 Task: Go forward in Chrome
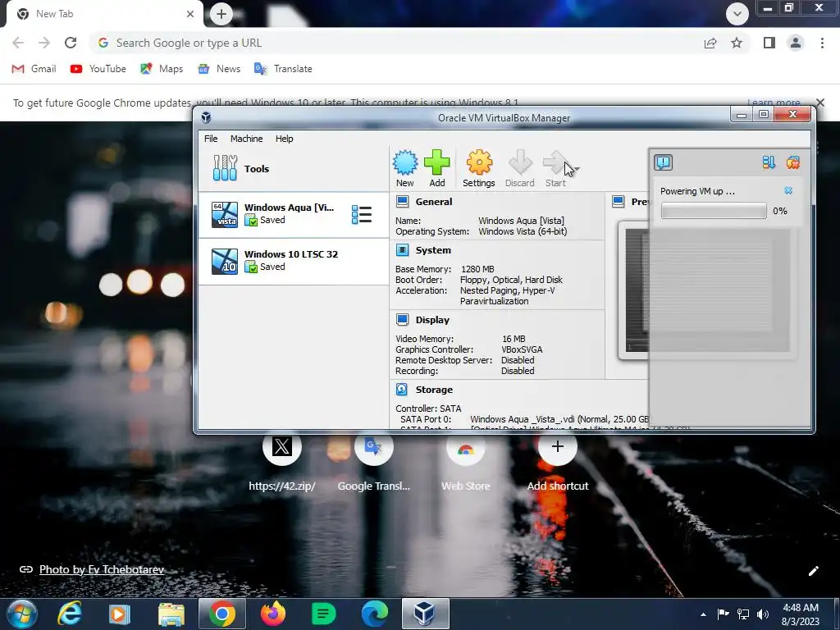tap(44, 43)
